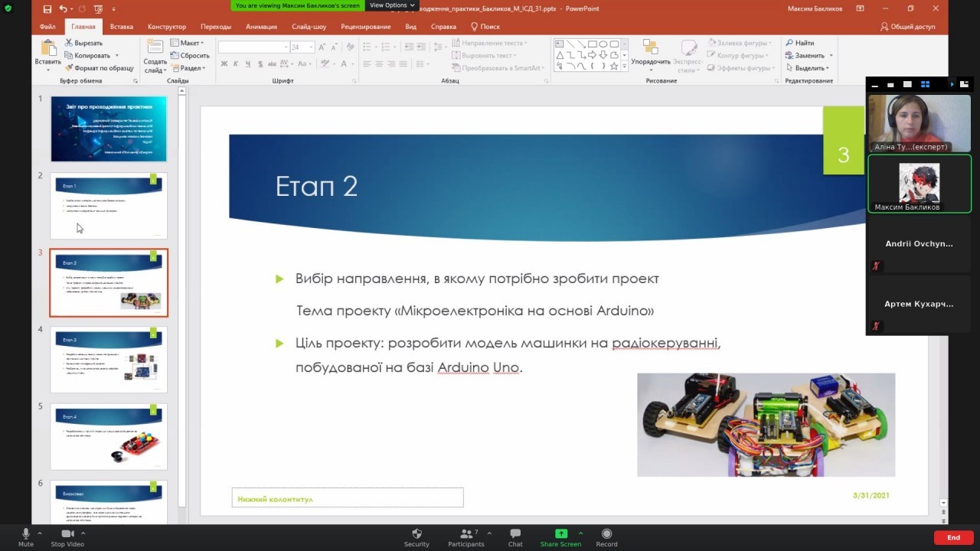This screenshot has height=551, width=980.
Task: Select the rectangle shape in gallery
Action: (592, 44)
